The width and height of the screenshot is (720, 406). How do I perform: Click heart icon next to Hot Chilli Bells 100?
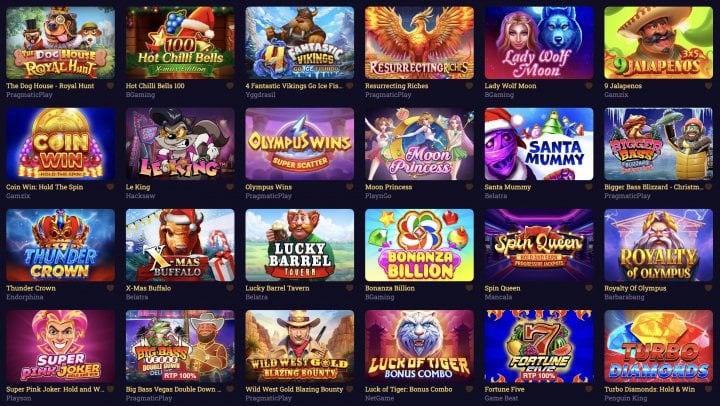pyautogui.click(x=230, y=86)
